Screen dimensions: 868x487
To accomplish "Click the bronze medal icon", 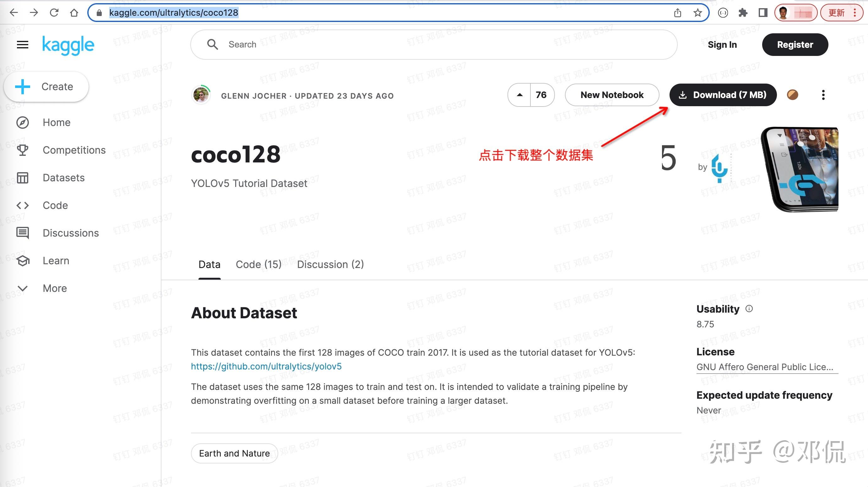I will point(793,95).
